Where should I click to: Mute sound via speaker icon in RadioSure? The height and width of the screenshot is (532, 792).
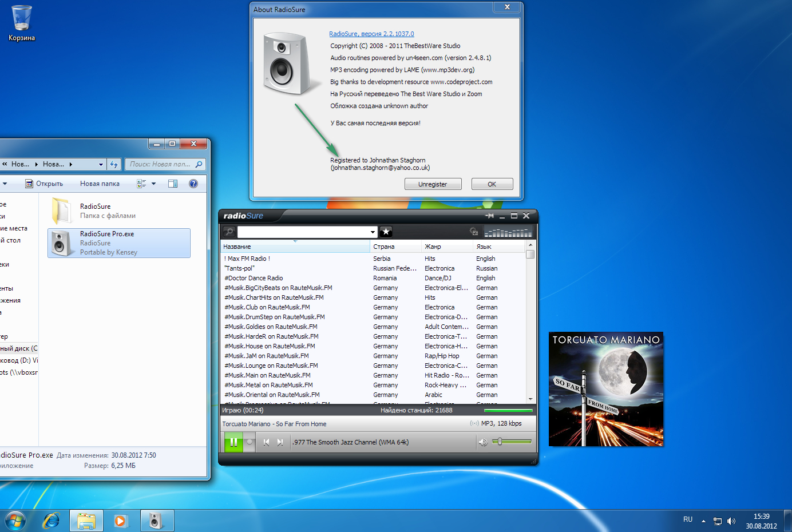(x=483, y=442)
